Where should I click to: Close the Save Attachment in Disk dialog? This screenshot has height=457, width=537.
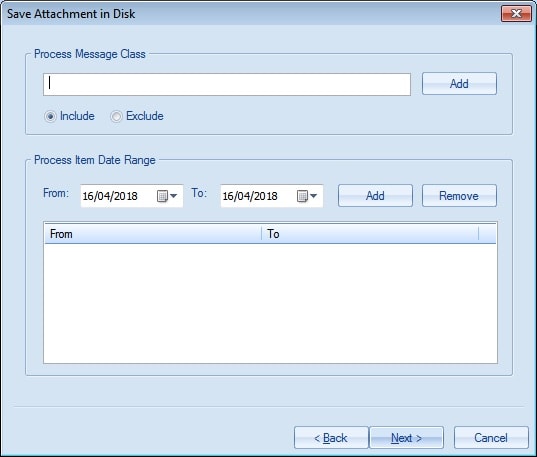tap(516, 14)
